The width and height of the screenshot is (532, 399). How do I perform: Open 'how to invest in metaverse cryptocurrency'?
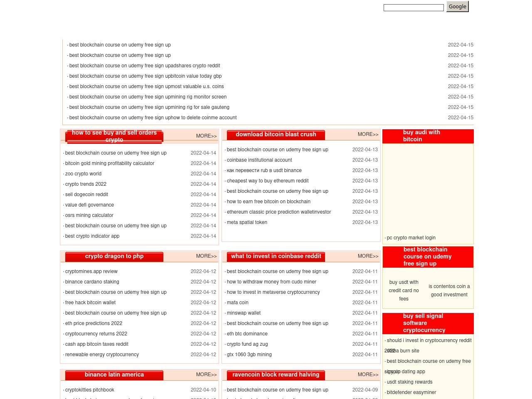(273, 292)
